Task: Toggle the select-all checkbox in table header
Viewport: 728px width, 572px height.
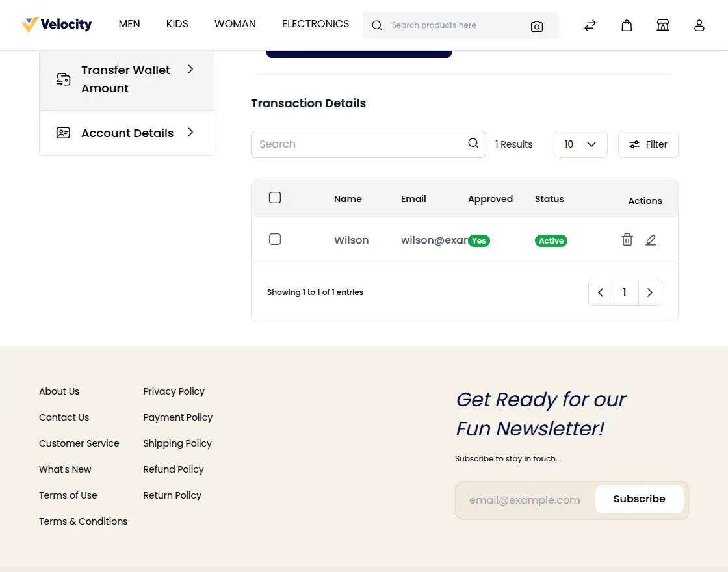Action: pyautogui.click(x=275, y=198)
